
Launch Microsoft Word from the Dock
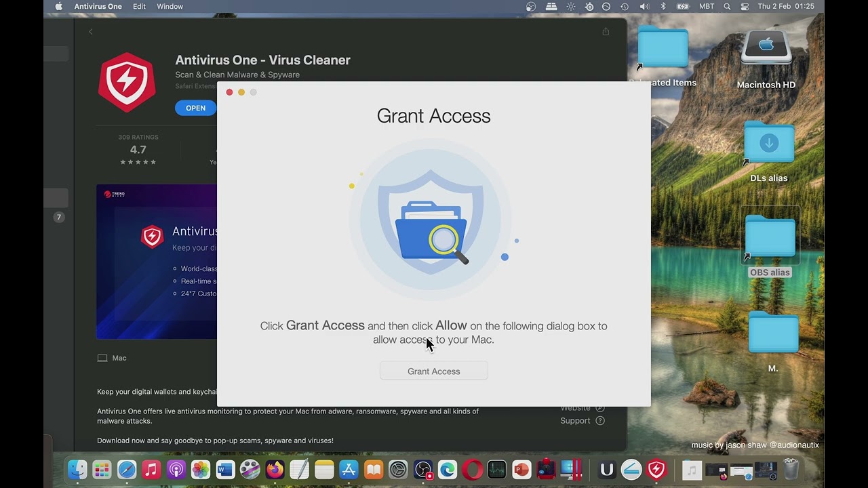(225, 469)
